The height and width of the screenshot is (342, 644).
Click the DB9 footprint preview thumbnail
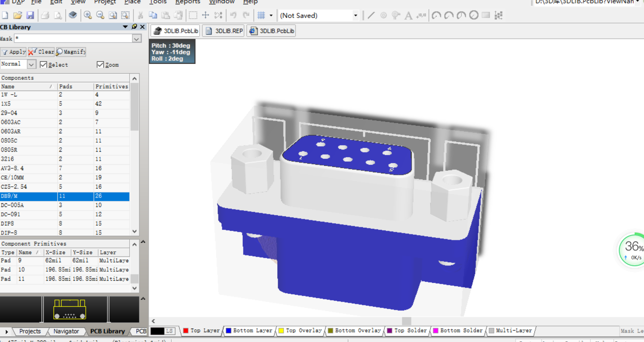(70, 309)
